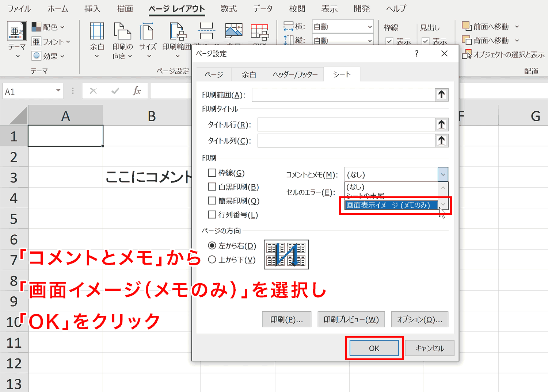The height and width of the screenshot is (392, 548).
Task: Enable the 枠線(G) gridlines print checkbox
Action: (x=212, y=173)
